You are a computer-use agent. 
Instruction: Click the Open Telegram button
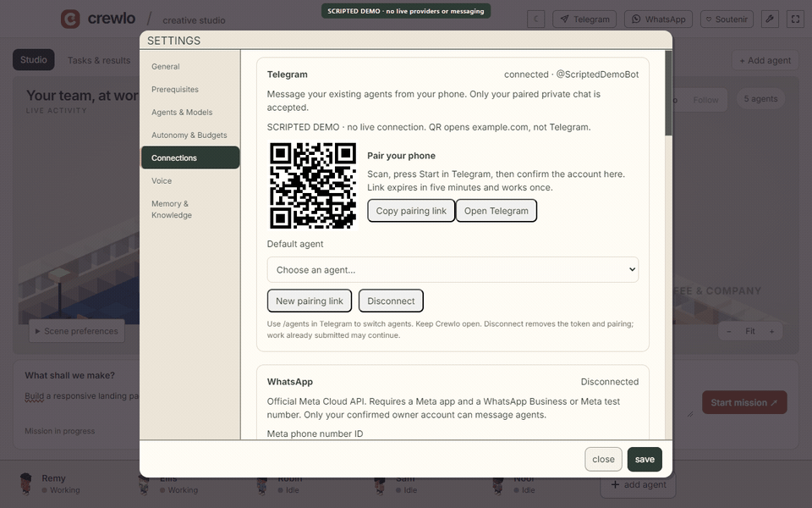[497, 211]
